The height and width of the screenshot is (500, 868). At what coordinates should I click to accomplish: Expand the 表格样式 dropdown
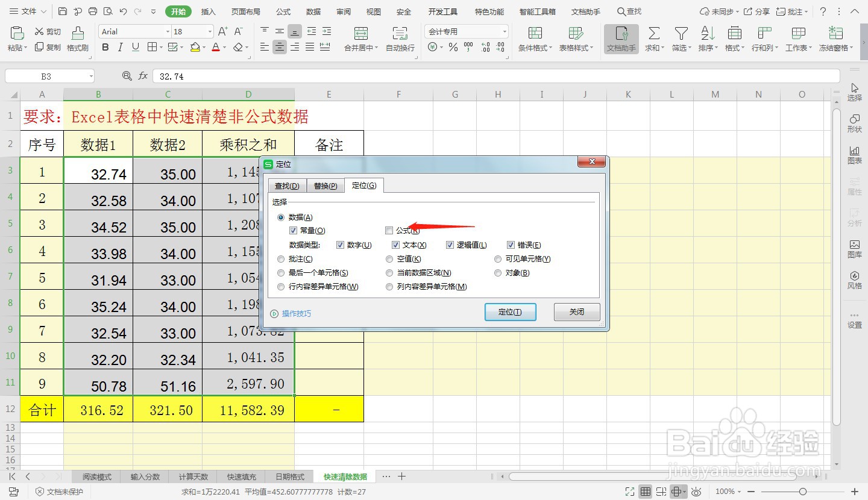(591, 48)
